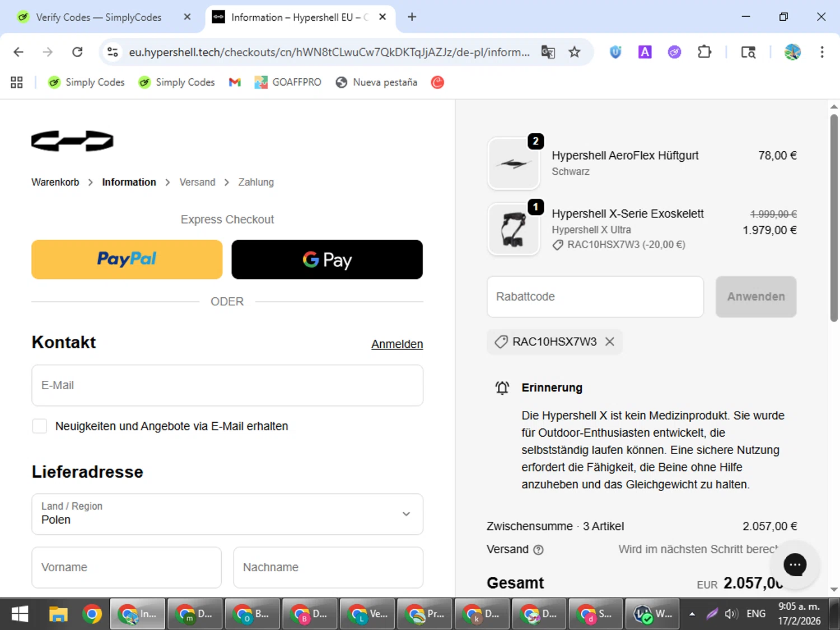Open the Bitwarden shield extension

615,52
